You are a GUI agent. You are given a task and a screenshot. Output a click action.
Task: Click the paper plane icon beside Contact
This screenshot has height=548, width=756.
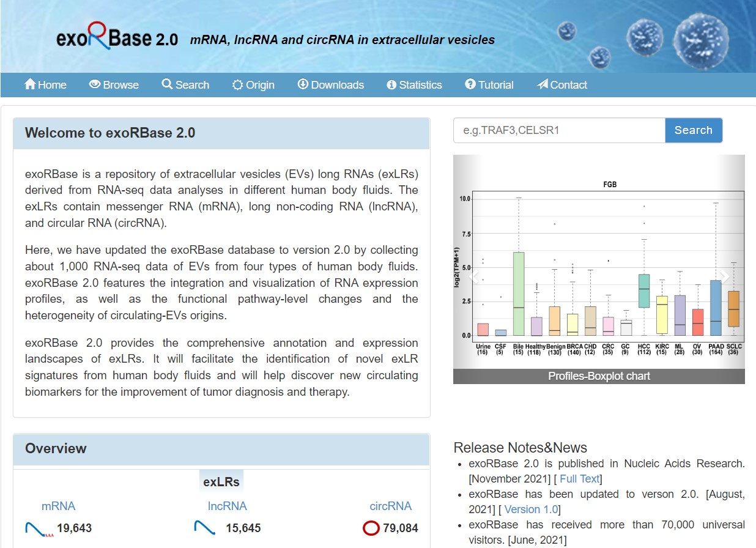pos(543,84)
